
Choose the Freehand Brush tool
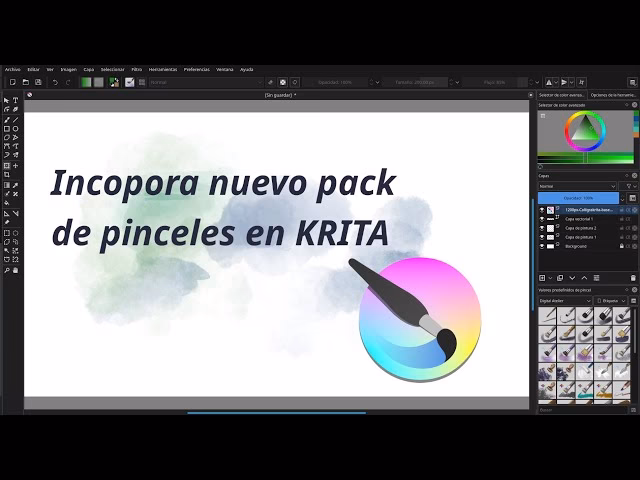click(x=7, y=120)
